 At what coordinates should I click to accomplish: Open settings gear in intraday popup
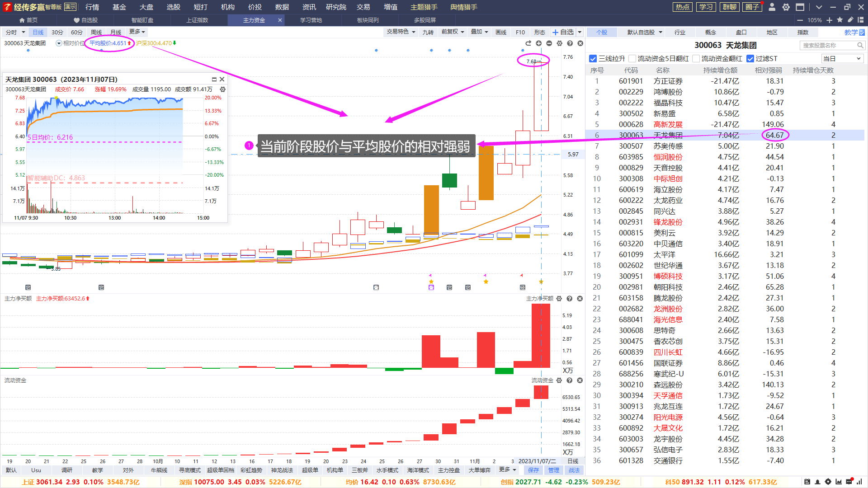point(222,89)
